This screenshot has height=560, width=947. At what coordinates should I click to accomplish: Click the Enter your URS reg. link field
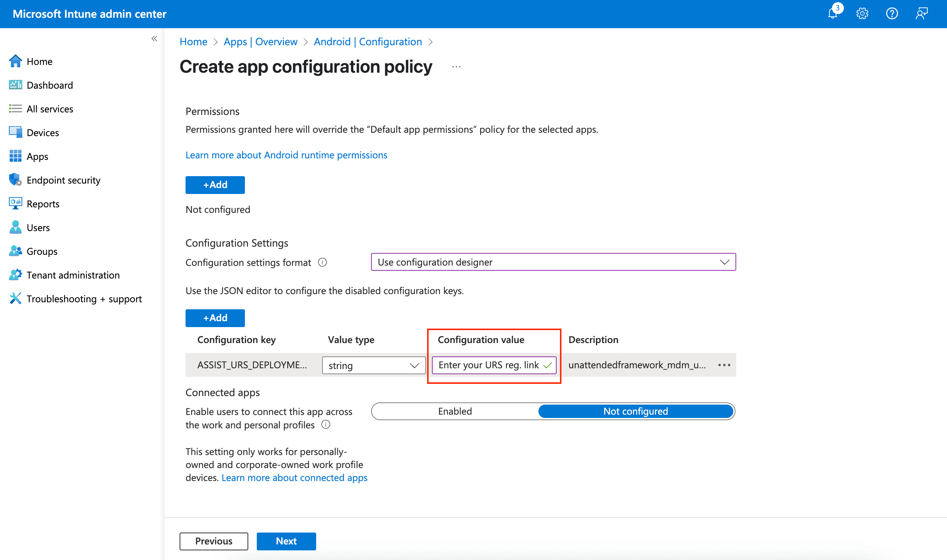coord(494,365)
